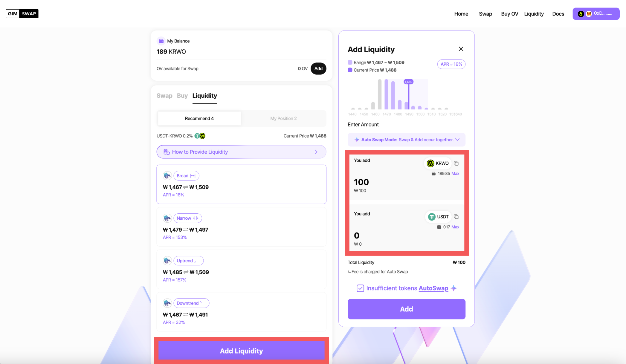Click the USDT-KRWO pair token icons
The image size is (626, 364).
[200, 136]
